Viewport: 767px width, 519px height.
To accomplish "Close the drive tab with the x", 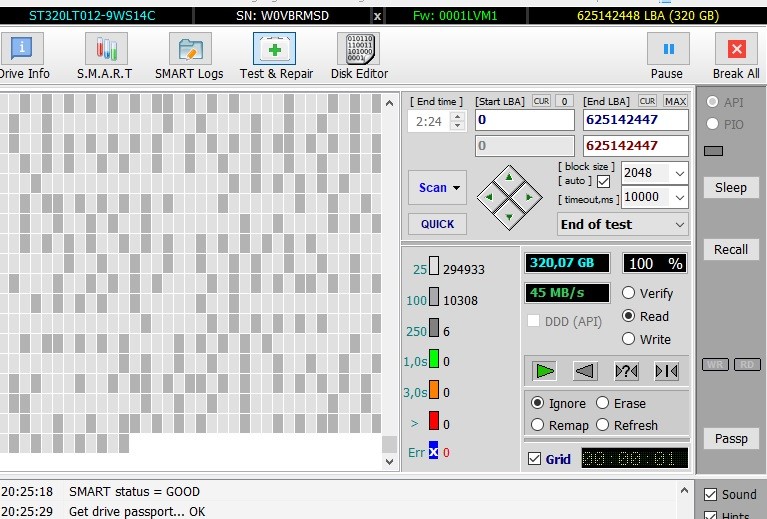I will click(x=377, y=16).
